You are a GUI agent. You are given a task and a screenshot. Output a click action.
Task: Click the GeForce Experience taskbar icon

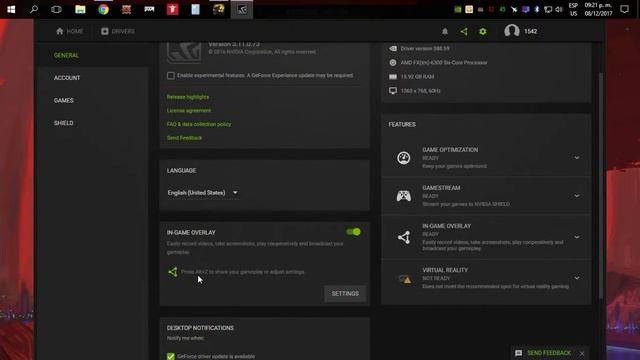point(242,9)
